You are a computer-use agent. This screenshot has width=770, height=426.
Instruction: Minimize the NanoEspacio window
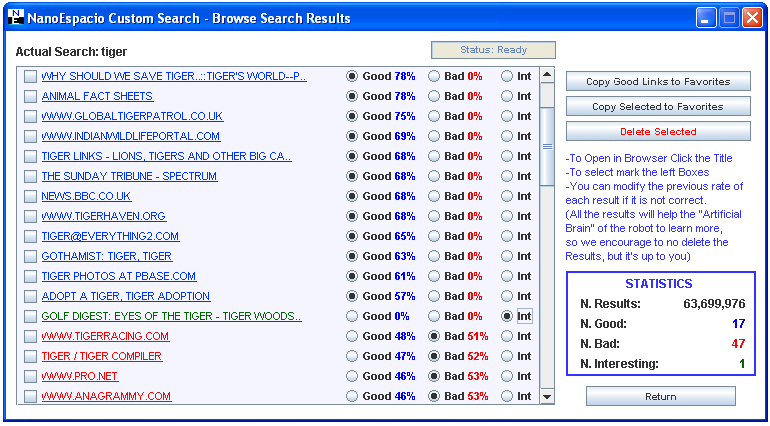[x=706, y=19]
